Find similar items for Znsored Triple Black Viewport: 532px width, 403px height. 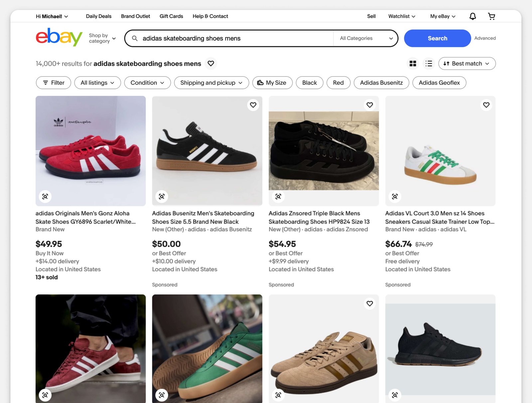[278, 196]
